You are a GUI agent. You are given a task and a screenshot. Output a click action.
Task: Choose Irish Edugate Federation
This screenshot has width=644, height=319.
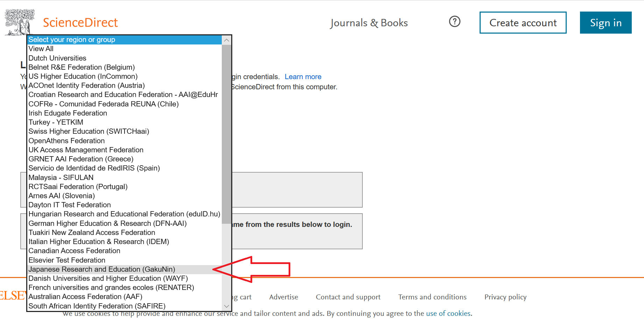click(125, 113)
